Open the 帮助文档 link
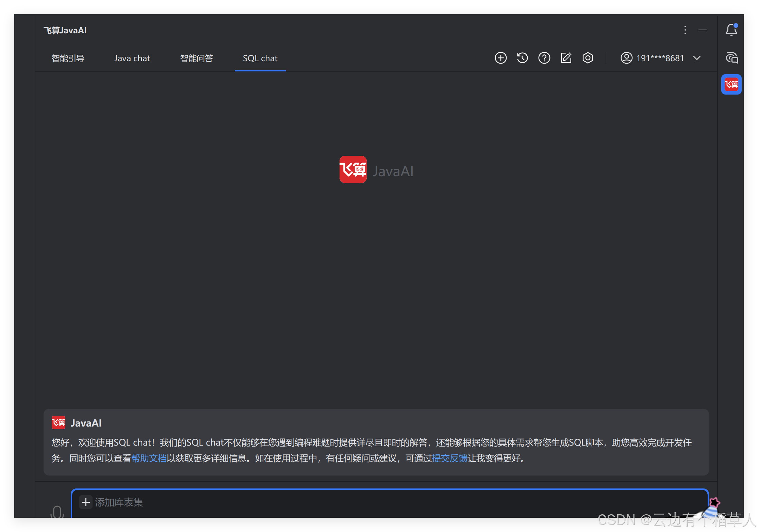 pyautogui.click(x=149, y=458)
